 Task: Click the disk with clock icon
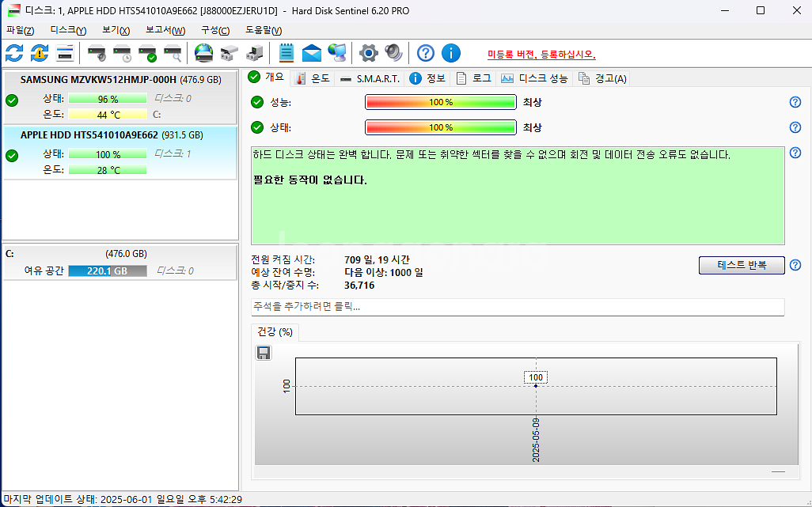122,53
